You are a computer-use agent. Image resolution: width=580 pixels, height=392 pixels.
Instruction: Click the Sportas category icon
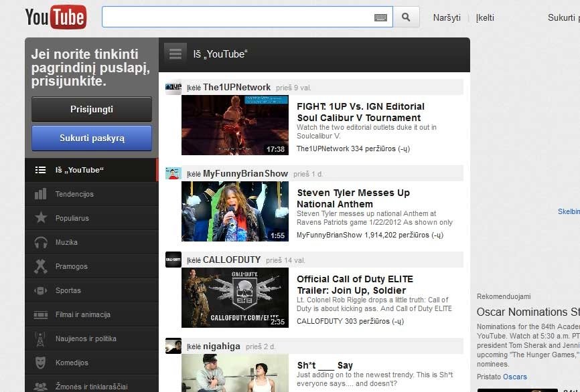[40, 290]
